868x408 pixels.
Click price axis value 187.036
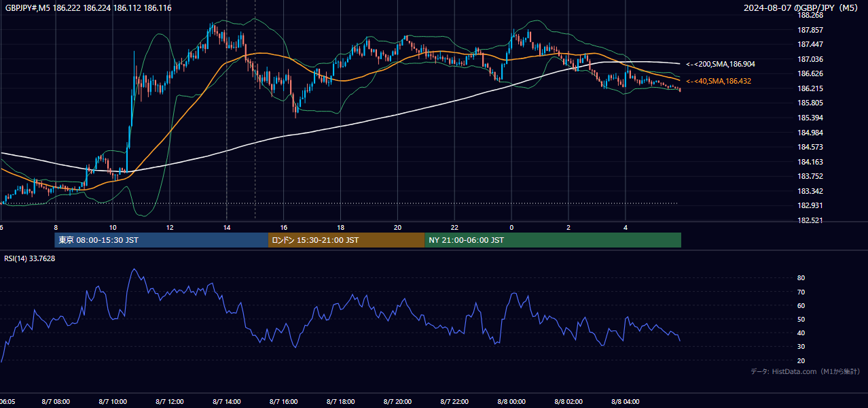810,59
